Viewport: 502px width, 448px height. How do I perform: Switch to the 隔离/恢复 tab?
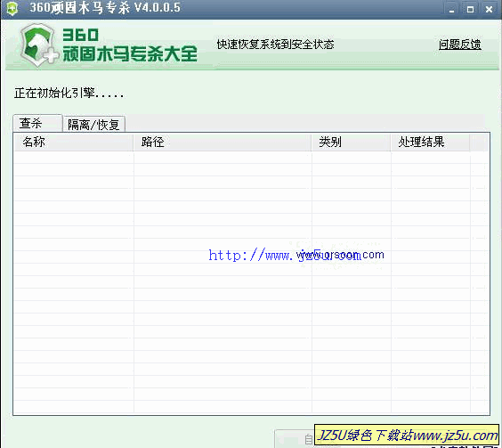[x=93, y=124]
